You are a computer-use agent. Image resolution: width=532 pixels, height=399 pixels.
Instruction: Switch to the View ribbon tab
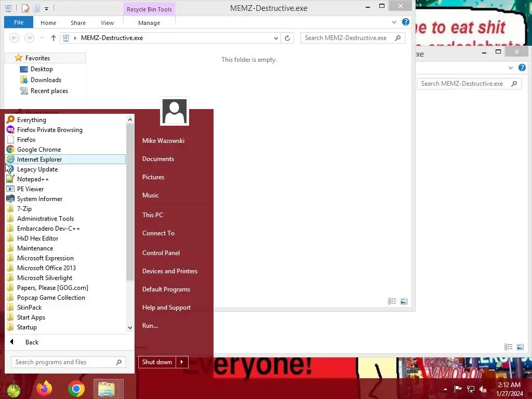107,23
